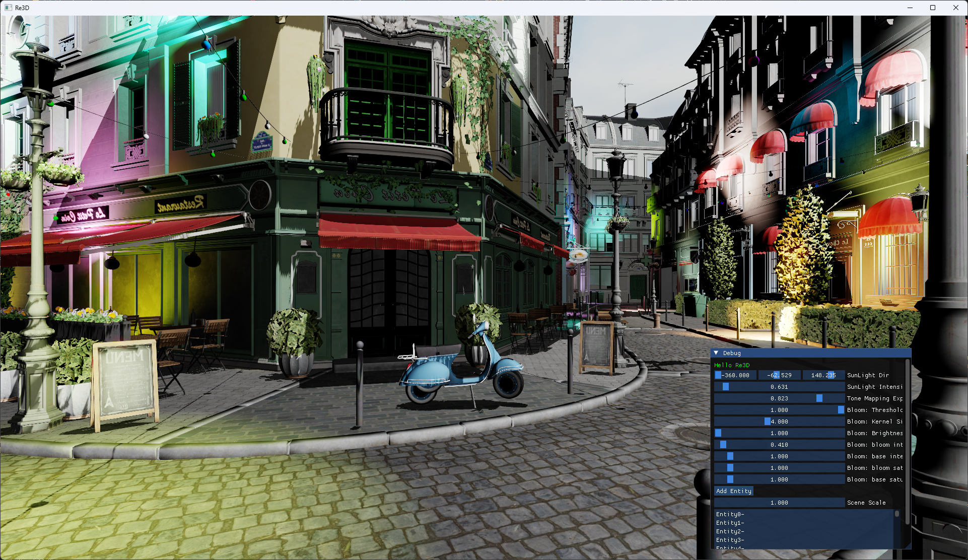Collapse the Debug panel triangle
Image resolution: width=968 pixels, height=560 pixels.
coord(716,353)
